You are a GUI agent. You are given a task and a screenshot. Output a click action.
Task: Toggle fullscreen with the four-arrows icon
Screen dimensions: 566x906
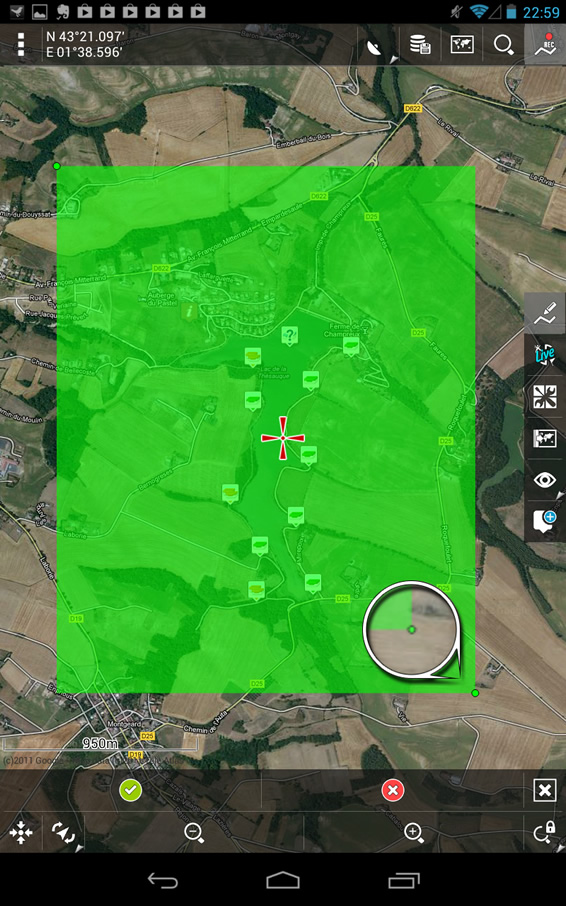[x=545, y=397]
